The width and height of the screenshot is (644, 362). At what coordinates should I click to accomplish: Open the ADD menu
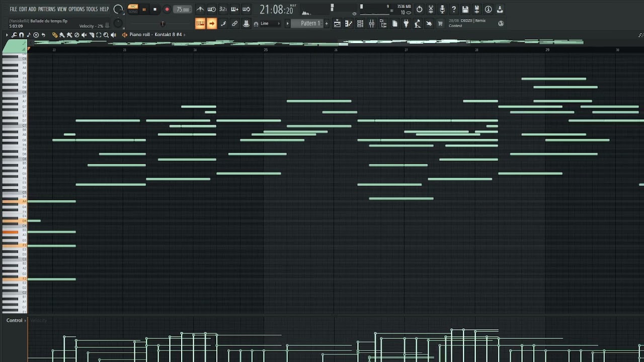click(x=32, y=9)
